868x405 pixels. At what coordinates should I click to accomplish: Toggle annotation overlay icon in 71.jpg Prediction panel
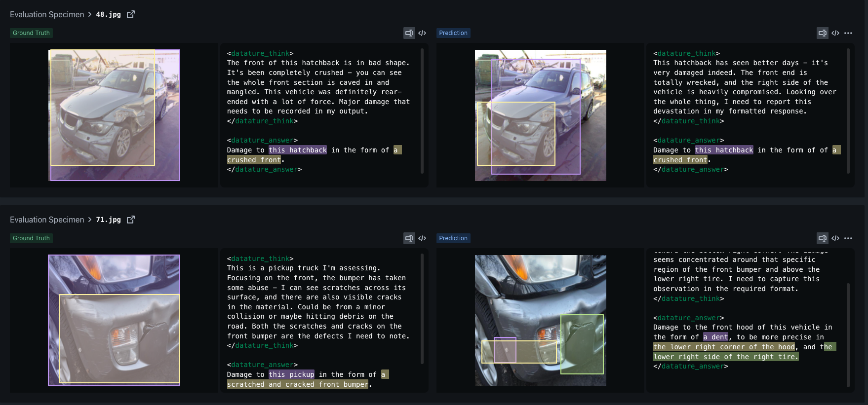click(823, 238)
